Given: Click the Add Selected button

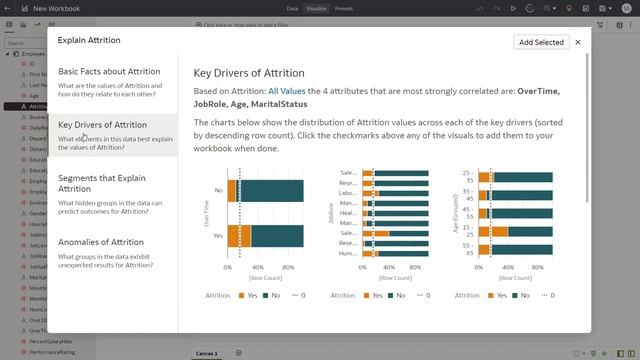Looking at the screenshot, I should tap(541, 42).
